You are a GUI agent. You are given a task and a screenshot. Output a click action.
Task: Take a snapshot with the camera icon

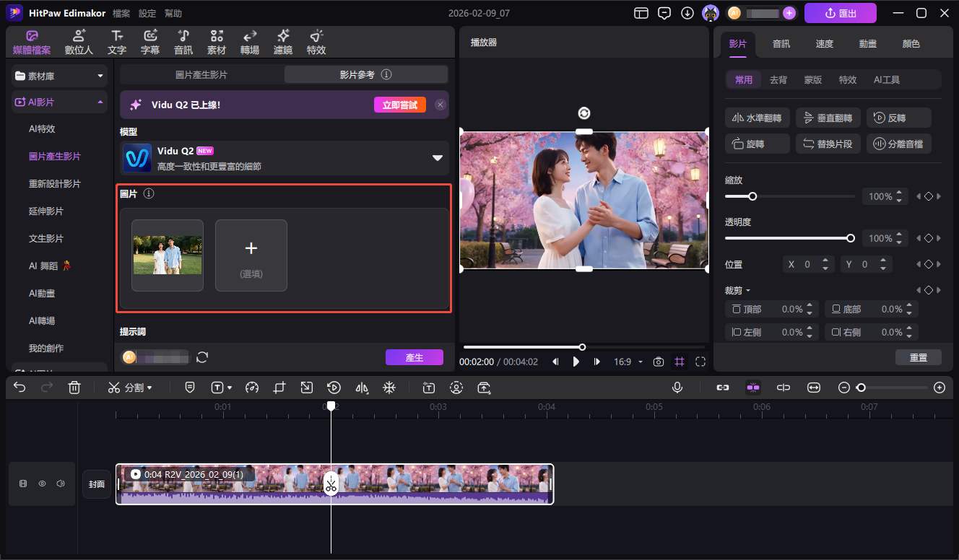[658, 362]
